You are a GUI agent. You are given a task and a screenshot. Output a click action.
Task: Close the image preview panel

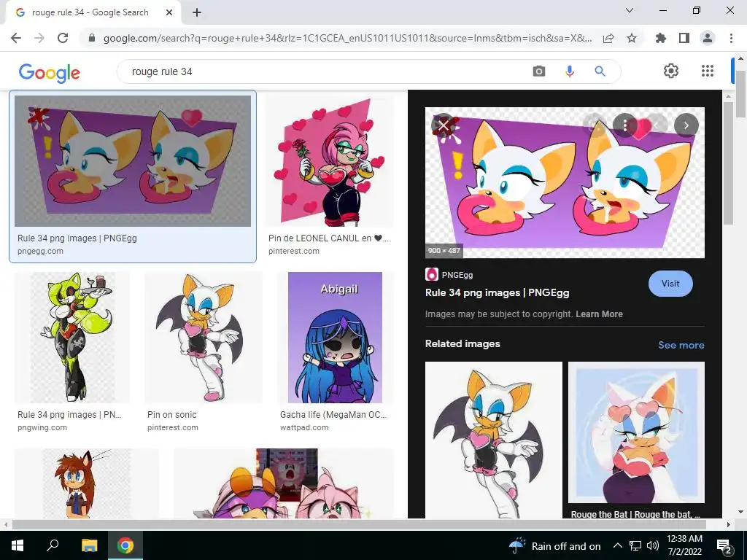(444, 125)
